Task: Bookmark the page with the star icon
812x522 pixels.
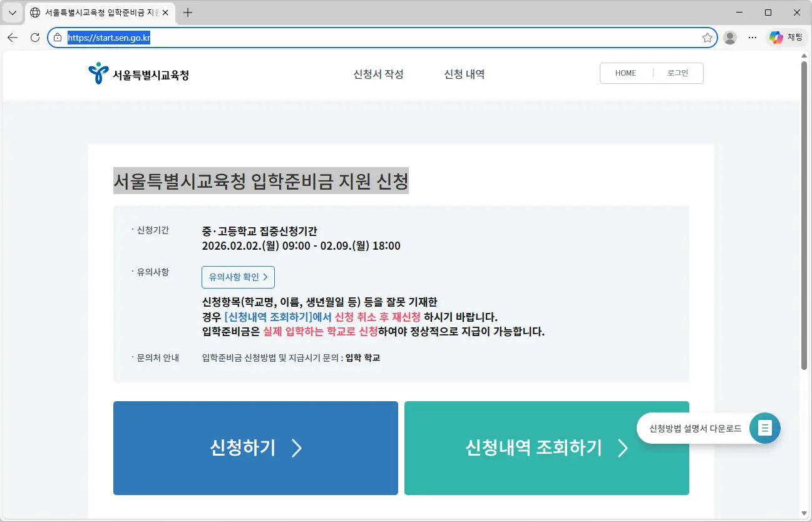Action: tap(706, 37)
